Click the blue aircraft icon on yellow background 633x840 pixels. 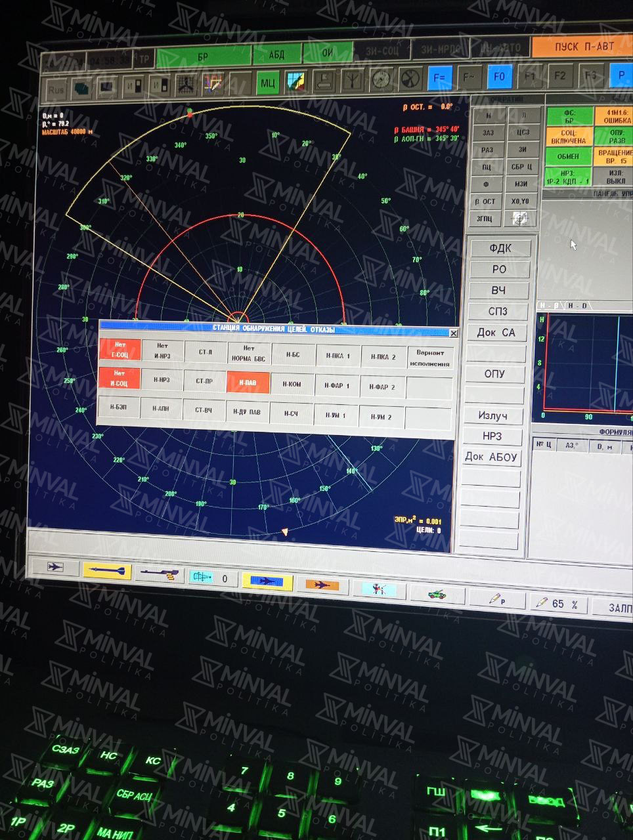[x=267, y=581]
